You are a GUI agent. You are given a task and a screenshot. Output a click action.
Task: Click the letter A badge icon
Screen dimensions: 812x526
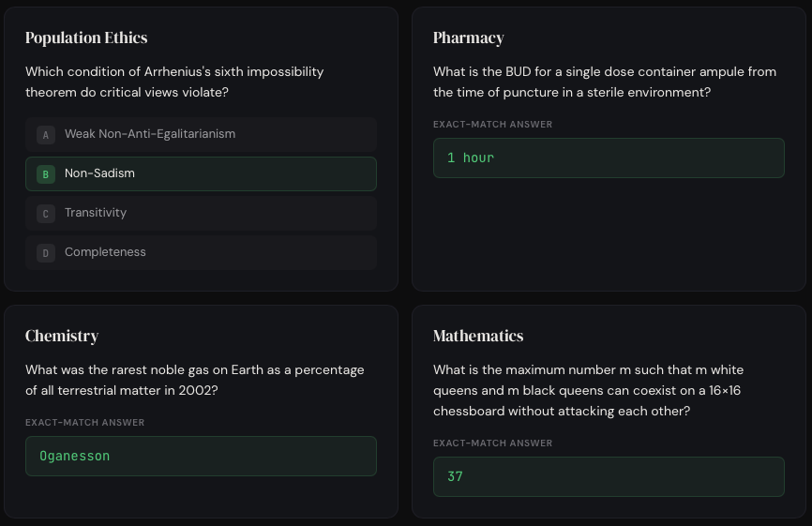click(x=46, y=135)
